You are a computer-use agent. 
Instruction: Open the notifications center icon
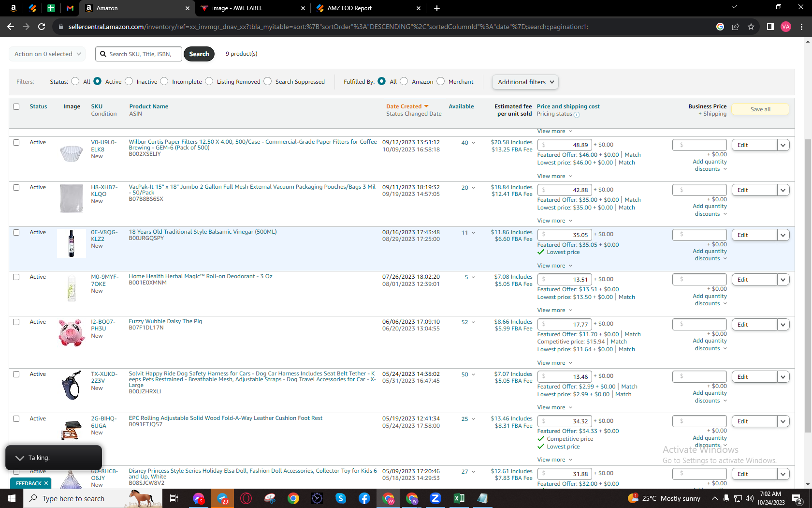[797, 498]
